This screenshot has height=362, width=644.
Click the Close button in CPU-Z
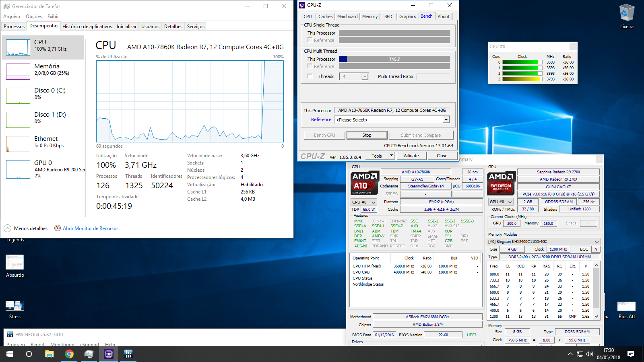tap(442, 156)
